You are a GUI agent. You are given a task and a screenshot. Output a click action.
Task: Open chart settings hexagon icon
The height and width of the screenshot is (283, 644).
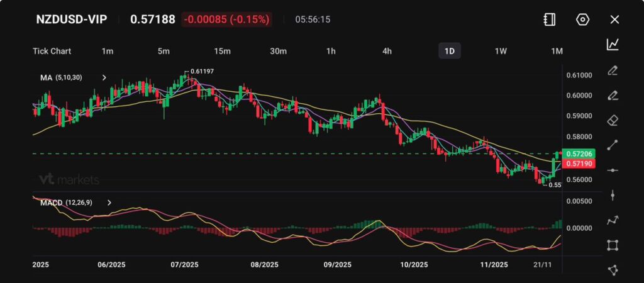pyautogui.click(x=582, y=19)
